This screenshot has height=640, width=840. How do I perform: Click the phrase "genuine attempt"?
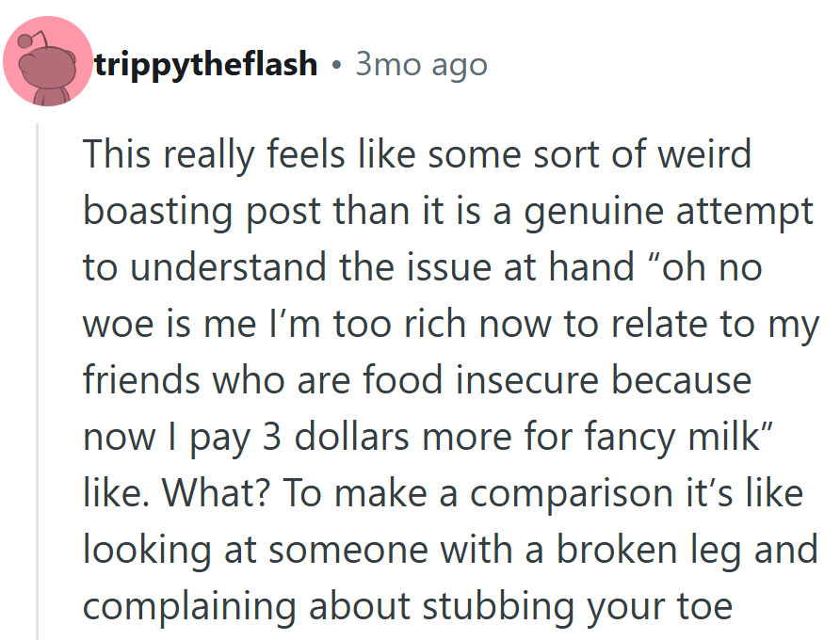coord(668,212)
